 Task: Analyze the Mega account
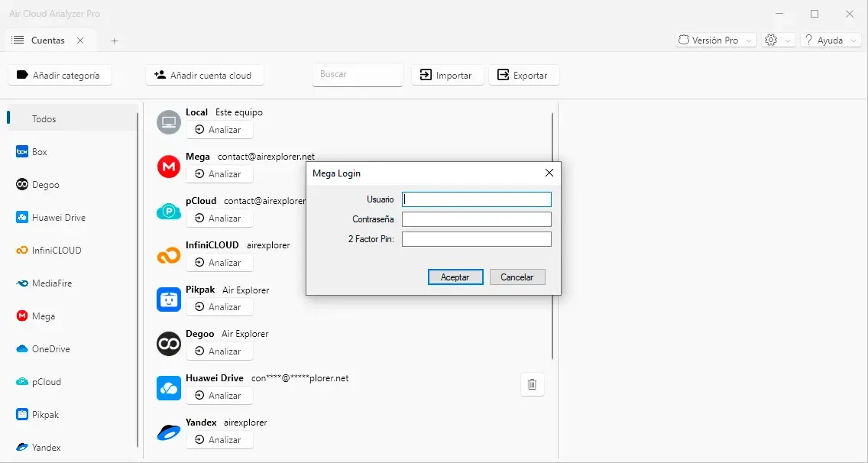(x=219, y=174)
